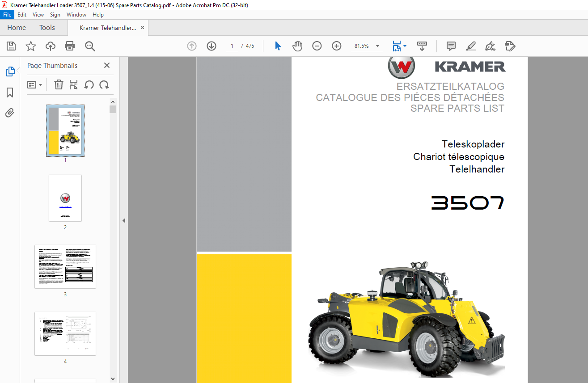This screenshot has width=588, height=383.
Task: Click the "Teleskoplader" text on the page
Action: (x=473, y=144)
